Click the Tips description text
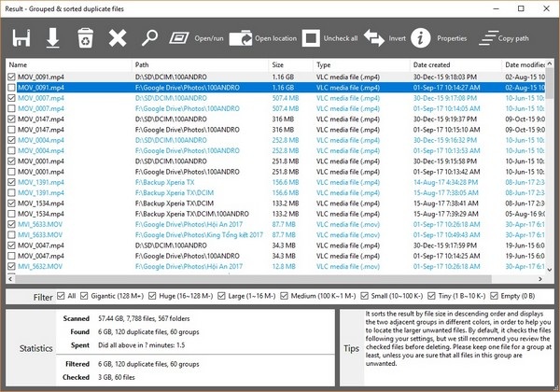The image size is (560, 392). tap(458, 339)
